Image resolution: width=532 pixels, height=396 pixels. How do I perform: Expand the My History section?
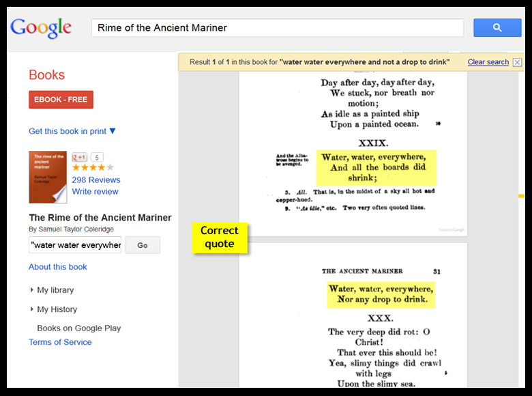click(x=53, y=309)
